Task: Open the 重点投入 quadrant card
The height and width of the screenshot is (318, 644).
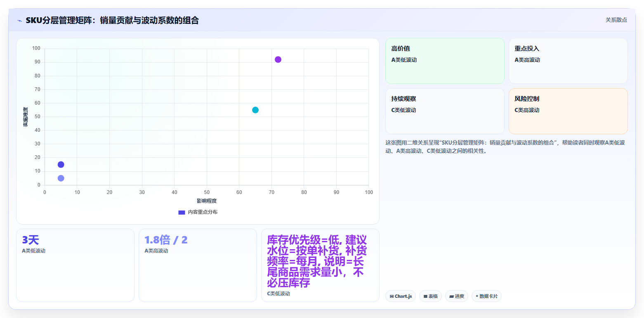Action: coord(568,61)
